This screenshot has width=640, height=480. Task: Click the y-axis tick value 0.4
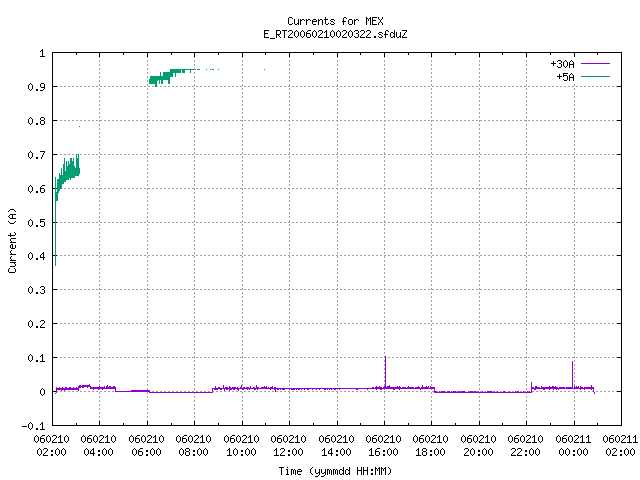36,256
